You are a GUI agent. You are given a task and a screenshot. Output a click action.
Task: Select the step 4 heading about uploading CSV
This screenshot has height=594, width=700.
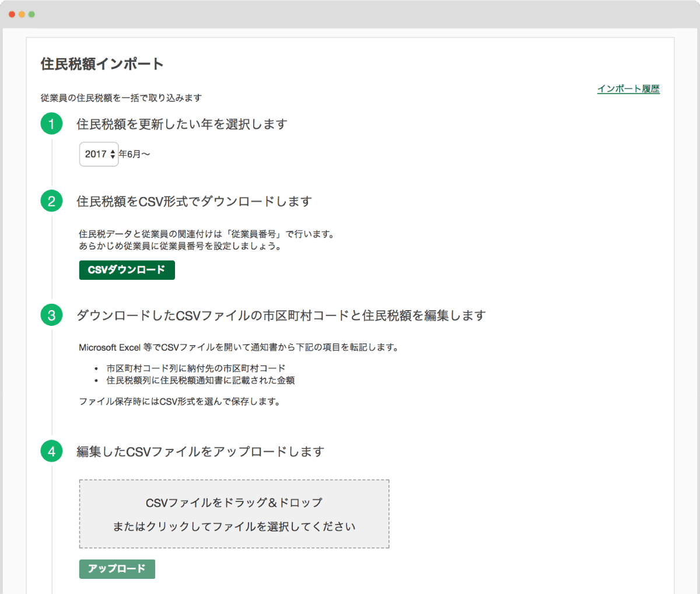click(200, 452)
